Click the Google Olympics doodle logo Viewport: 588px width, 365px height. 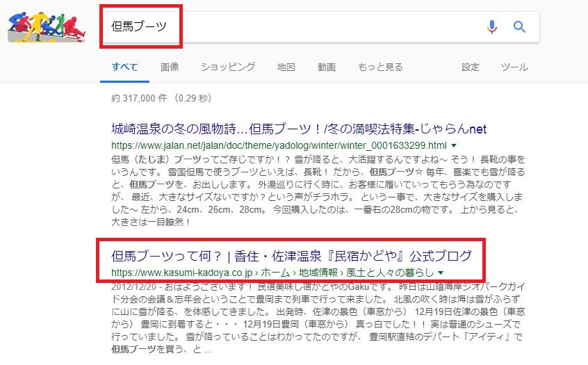(47, 27)
